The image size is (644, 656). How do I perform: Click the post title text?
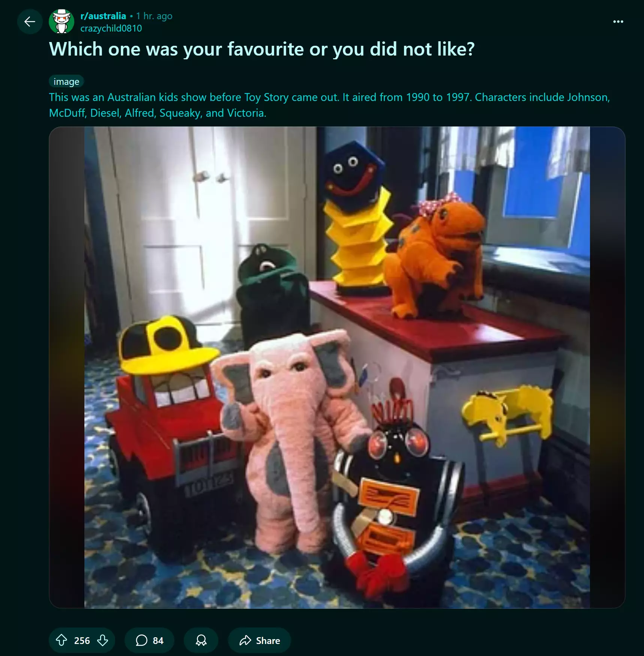262,49
